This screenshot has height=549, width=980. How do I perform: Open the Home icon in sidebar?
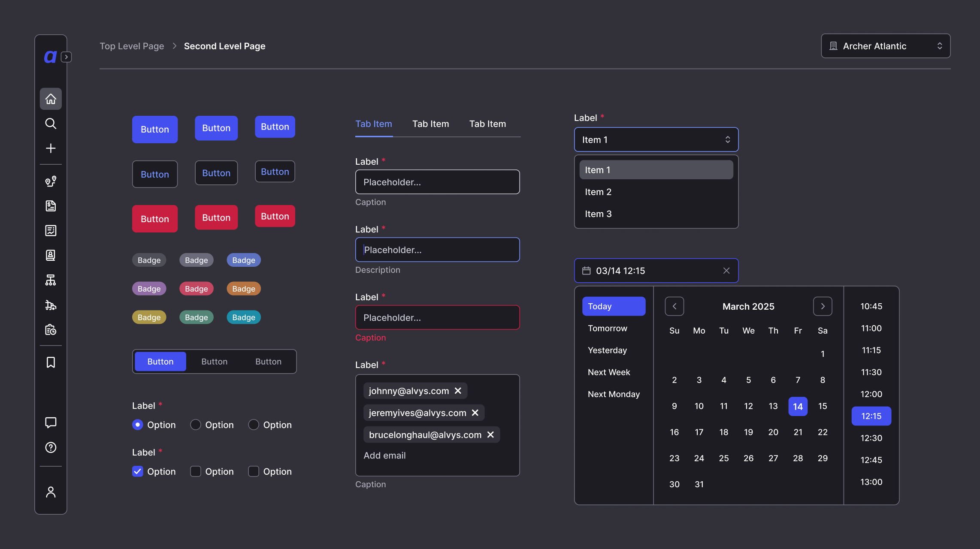[x=51, y=99]
